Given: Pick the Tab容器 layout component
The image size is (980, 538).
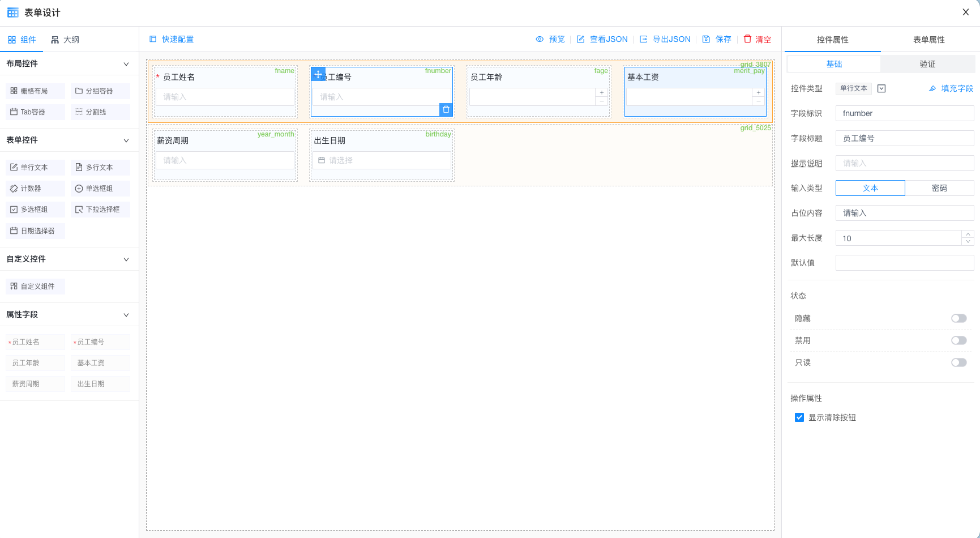Looking at the screenshot, I should click(x=35, y=112).
